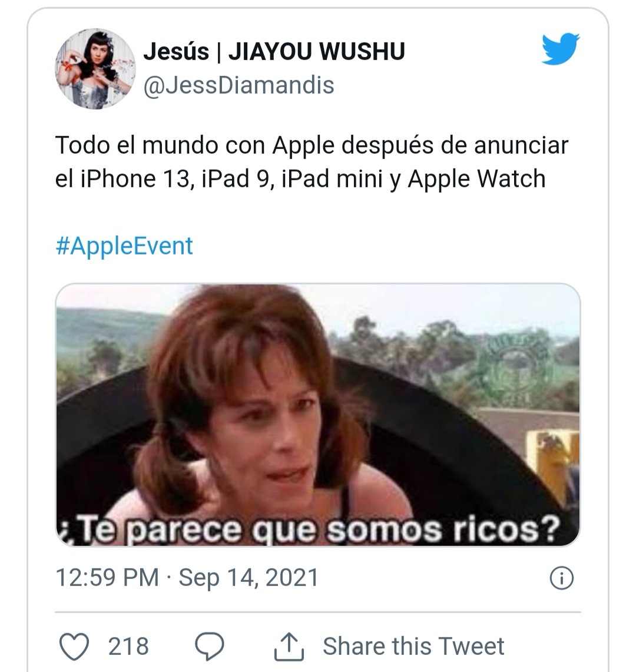636x672 pixels.
Task: Click the display name Jesús | JIAYOU WUSHU
Action: (274, 51)
